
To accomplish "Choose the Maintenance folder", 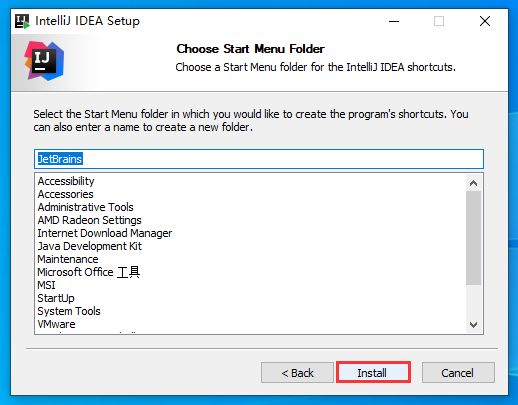I will [68, 259].
